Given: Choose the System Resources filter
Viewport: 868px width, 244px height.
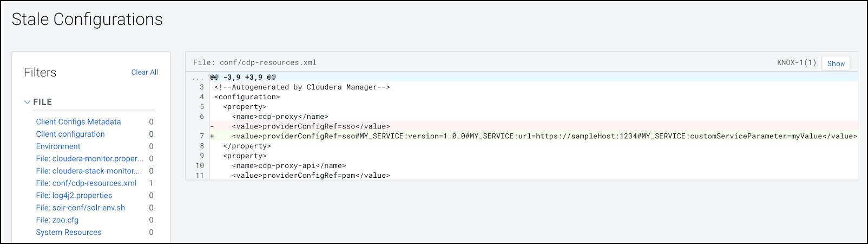Looking at the screenshot, I should point(69,233).
